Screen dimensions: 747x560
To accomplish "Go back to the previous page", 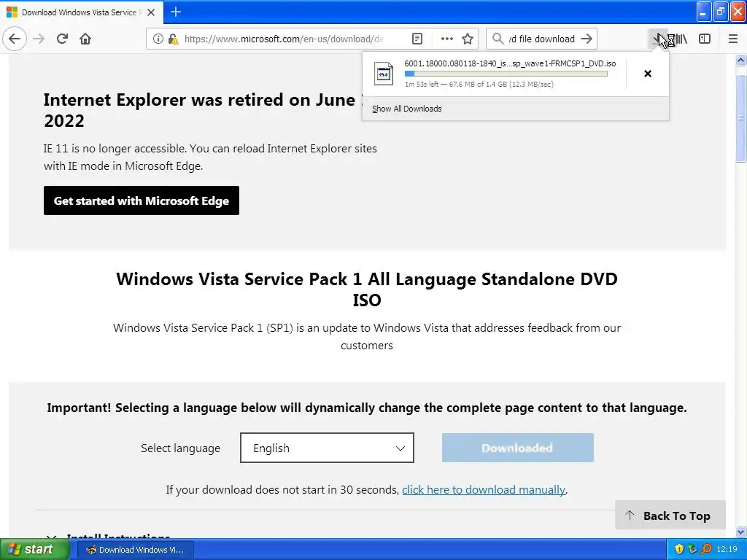I will pos(15,39).
